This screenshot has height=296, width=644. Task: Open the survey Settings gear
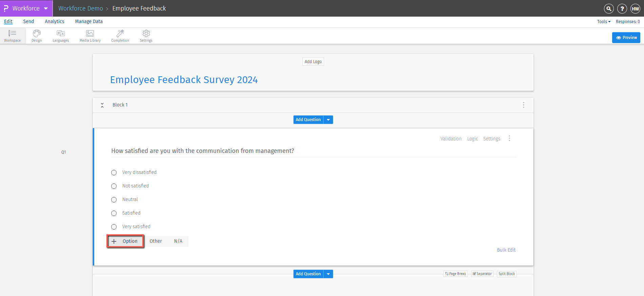(x=146, y=36)
